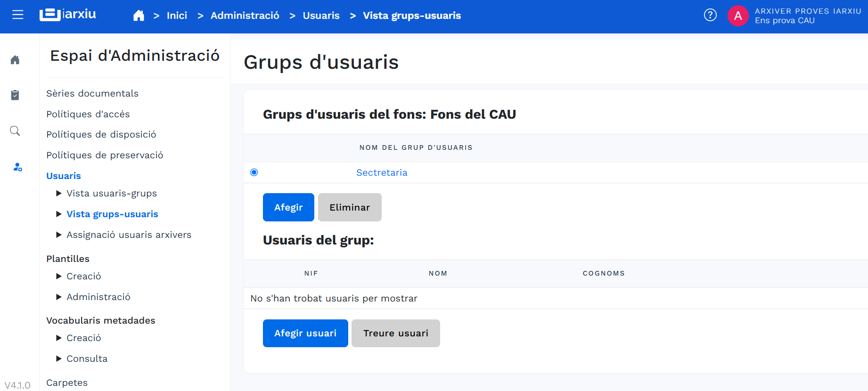Click the Eliminar group button

tap(350, 207)
